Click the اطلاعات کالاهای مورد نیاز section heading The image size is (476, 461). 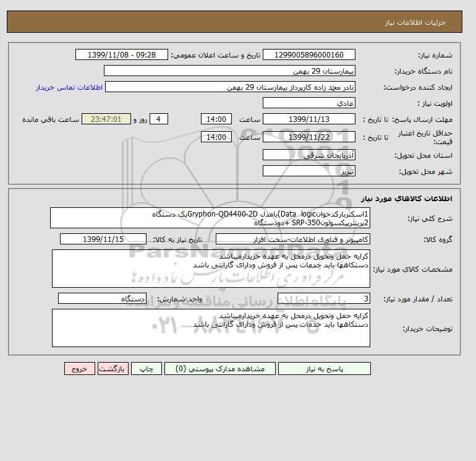click(x=407, y=199)
